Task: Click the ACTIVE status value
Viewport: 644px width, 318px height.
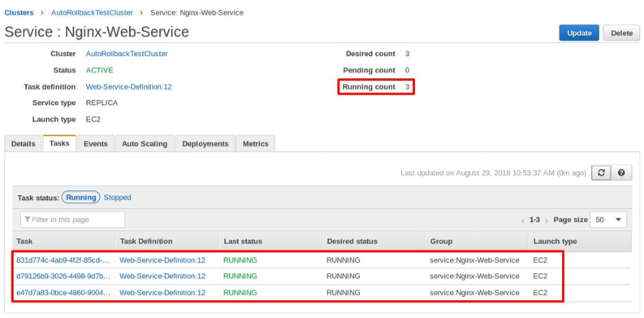Action: (x=99, y=70)
